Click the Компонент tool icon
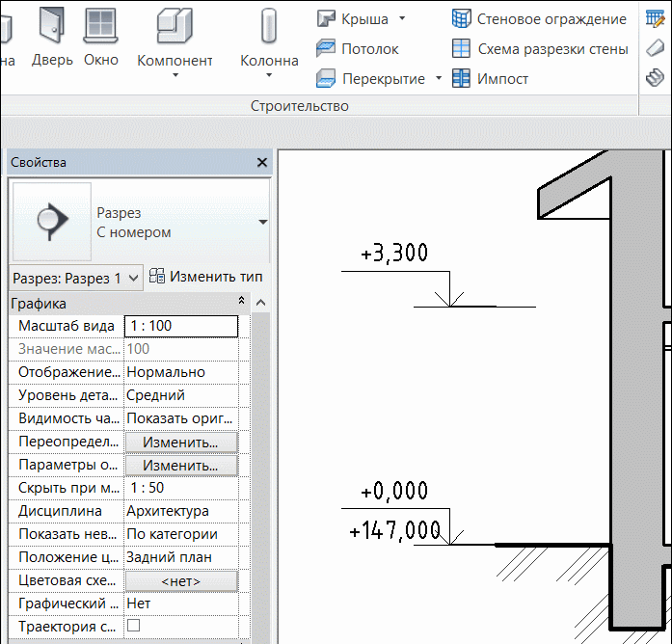Viewport: 672px width, 644px height. point(175,27)
